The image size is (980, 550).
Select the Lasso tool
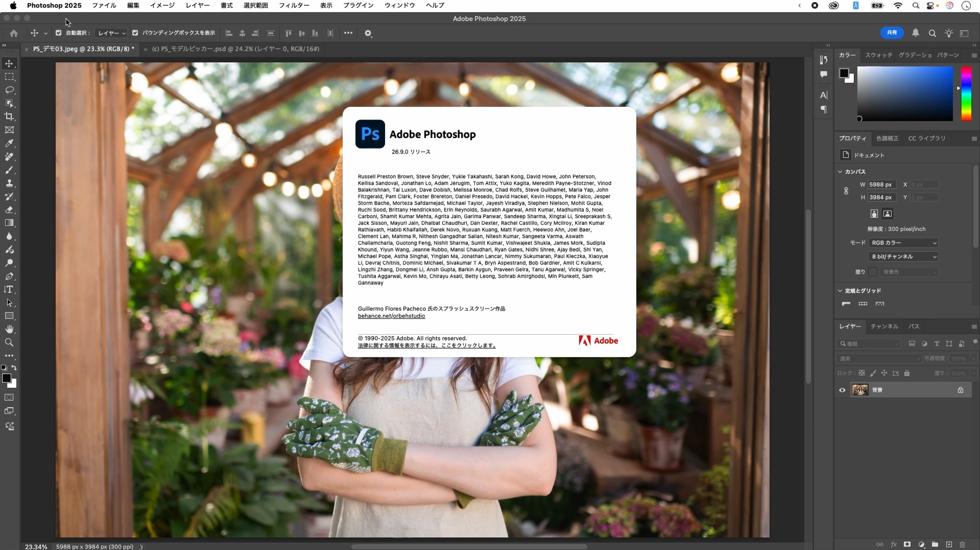[10, 90]
